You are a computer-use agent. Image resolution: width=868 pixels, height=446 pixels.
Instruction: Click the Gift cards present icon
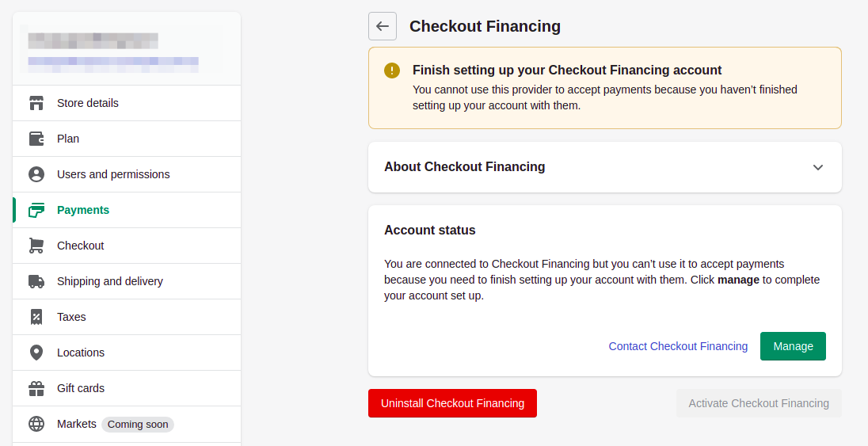tap(36, 388)
